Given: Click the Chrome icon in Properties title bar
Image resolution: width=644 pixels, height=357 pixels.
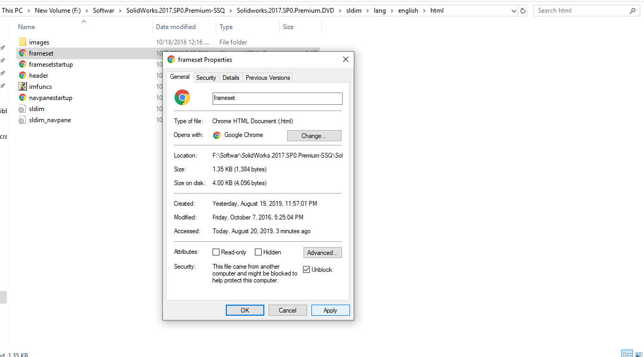Looking at the screenshot, I should pos(171,60).
